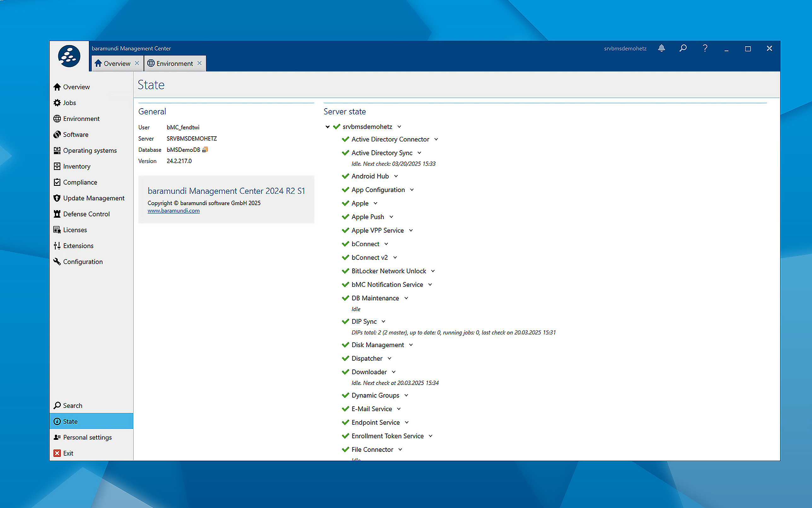
Task: Click the Configuration wrench icon
Action: click(57, 261)
